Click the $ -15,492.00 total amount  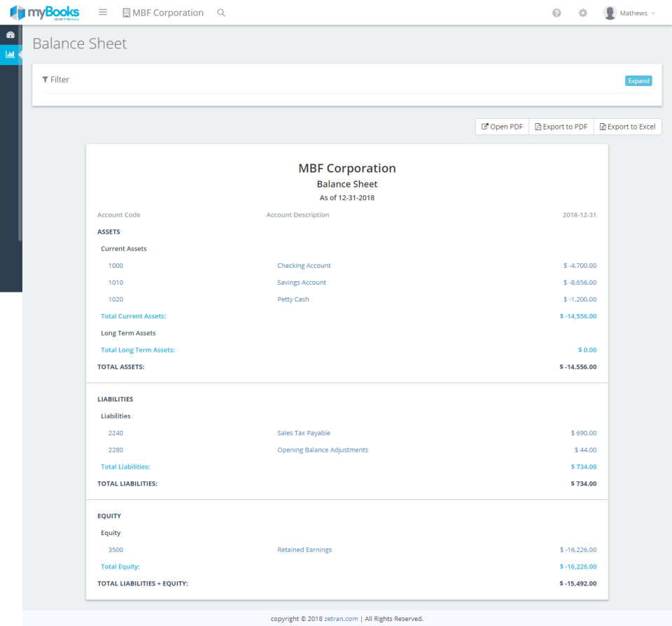point(578,583)
